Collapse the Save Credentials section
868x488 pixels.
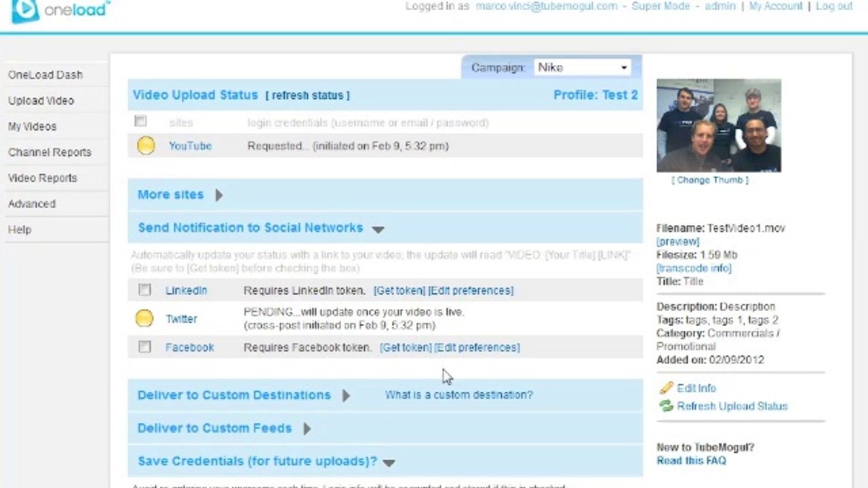point(389,463)
